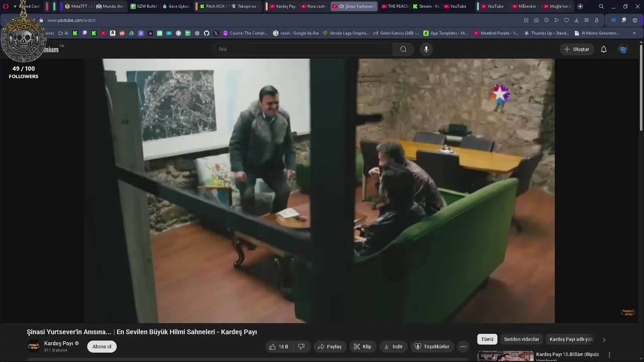Open ad blocker shield settings
This screenshot has height=362, width=644.
point(546,20)
